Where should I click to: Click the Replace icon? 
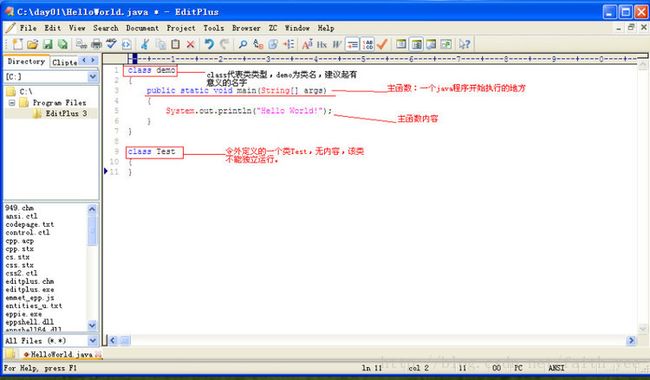point(258,44)
